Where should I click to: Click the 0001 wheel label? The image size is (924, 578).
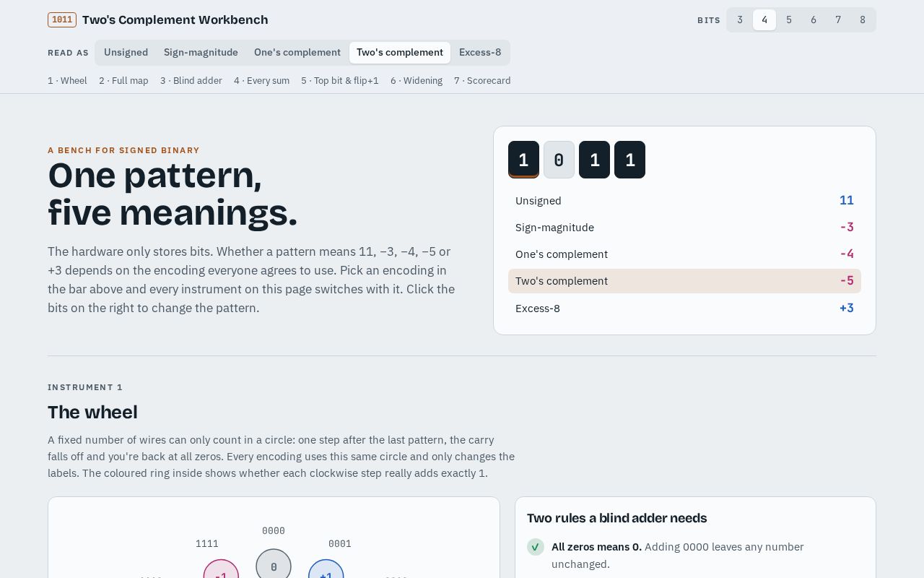340,544
